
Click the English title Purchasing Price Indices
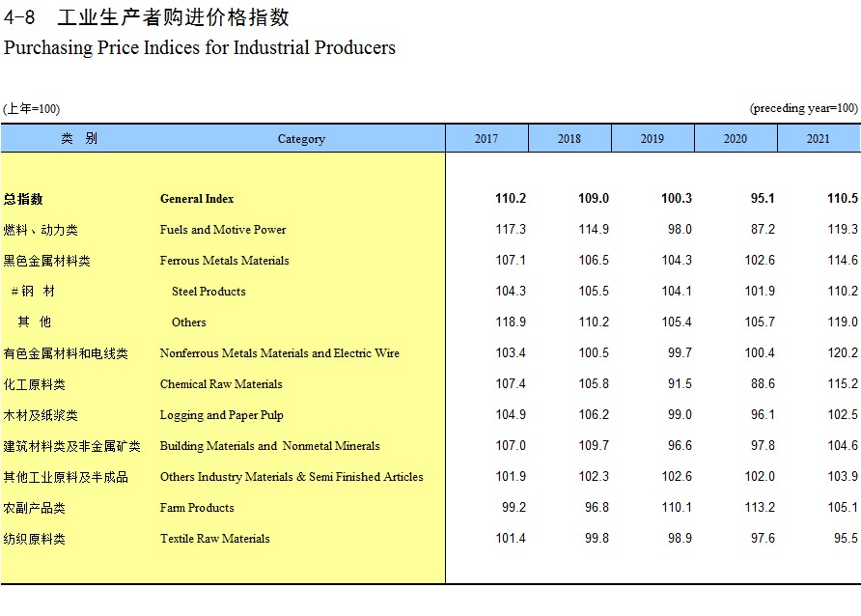tap(200, 47)
